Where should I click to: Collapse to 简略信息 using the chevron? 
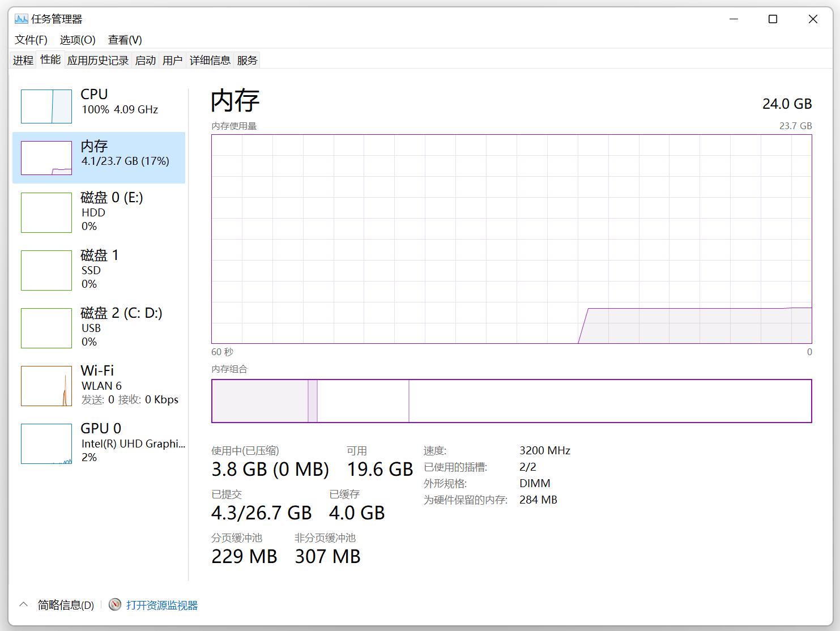click(23, 604)
